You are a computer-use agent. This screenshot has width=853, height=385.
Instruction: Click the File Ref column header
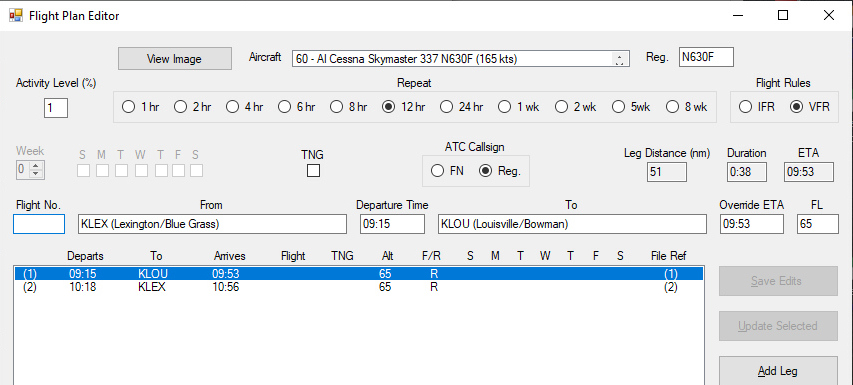(669, 256)
